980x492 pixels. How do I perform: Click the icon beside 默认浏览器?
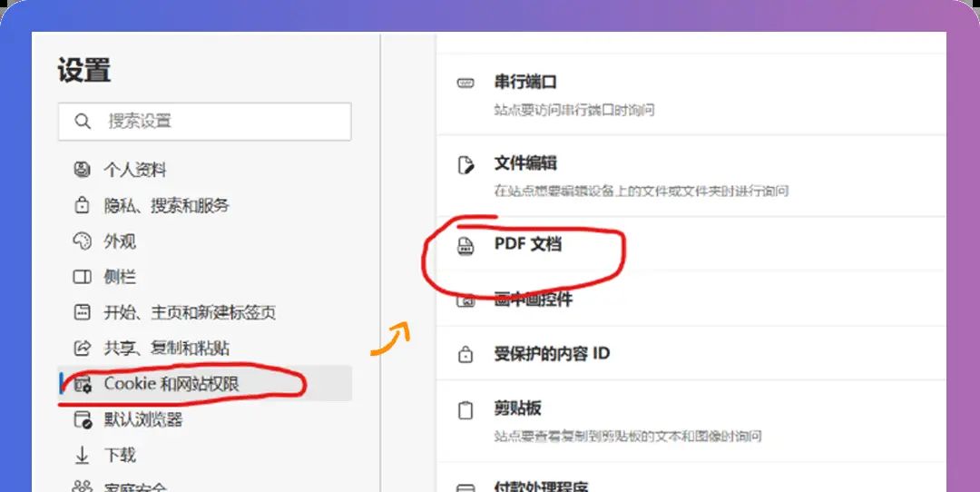(83, 419)
